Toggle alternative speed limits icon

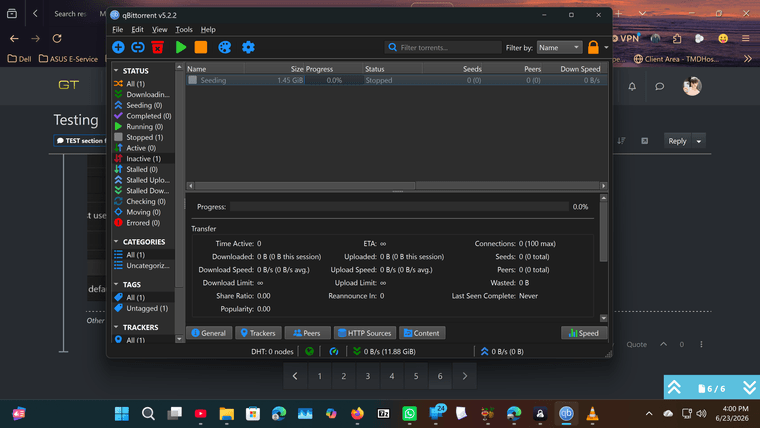click(x=334, y=351)
